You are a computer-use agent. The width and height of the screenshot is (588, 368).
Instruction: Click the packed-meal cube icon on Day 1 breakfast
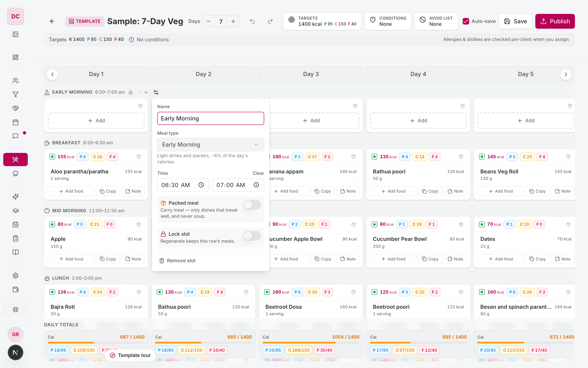[x=139, y=157]
